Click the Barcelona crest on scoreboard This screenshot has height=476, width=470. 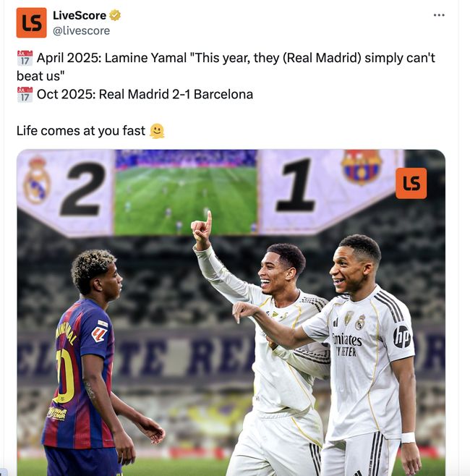pyautogui.click(x=361, y=166)
